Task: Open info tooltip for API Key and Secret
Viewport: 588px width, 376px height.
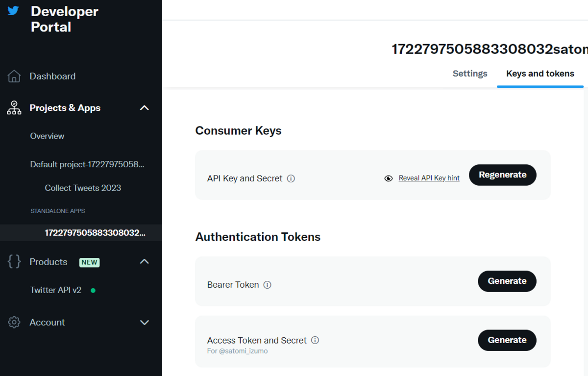Action: coord(291,178)
